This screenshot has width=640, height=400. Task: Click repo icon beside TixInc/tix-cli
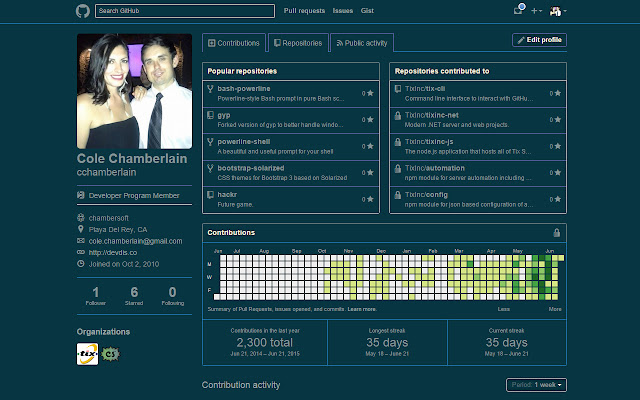click(x=398, y=89)
